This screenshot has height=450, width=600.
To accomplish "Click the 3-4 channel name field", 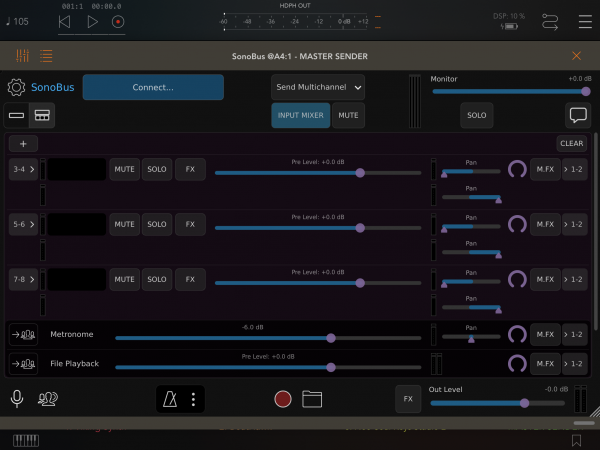I will pyautogui.click(x=77, y=169).
